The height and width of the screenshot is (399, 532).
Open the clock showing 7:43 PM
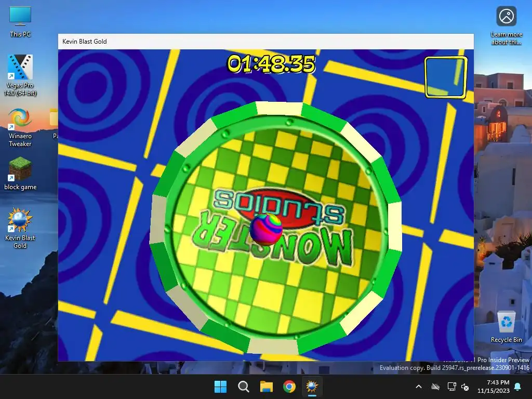click(x=494, y=387)
